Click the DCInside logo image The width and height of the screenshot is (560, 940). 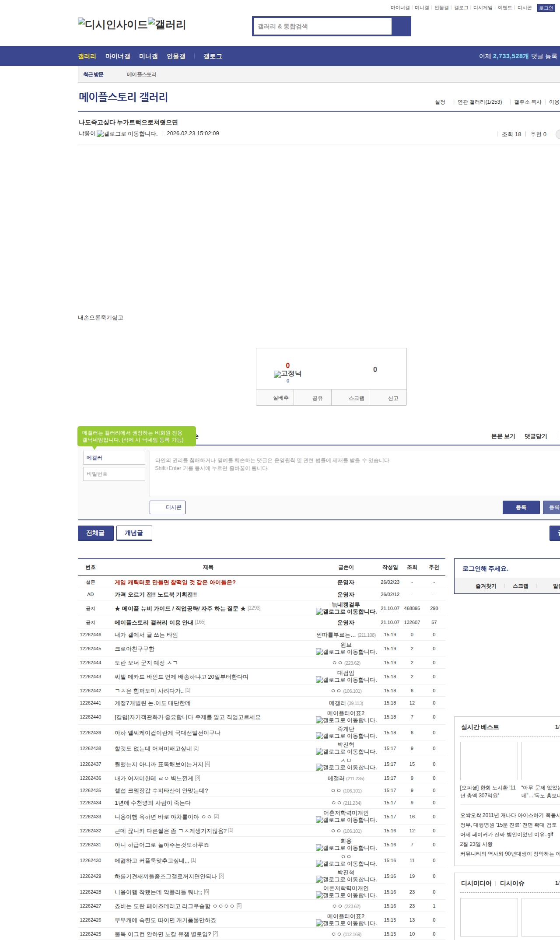pos(112,25)
